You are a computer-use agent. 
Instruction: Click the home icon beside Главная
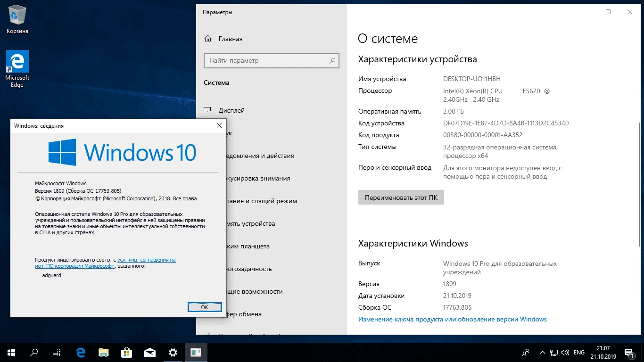[x=208, y=39]
